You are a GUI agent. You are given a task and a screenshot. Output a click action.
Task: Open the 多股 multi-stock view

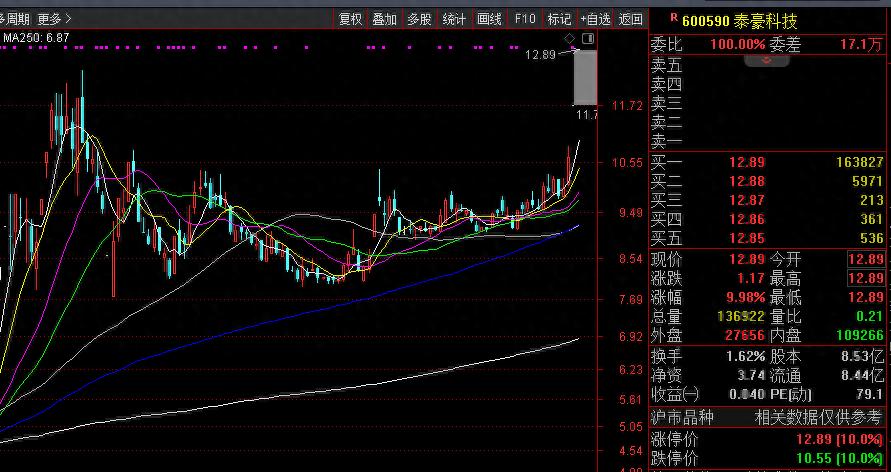419,19
